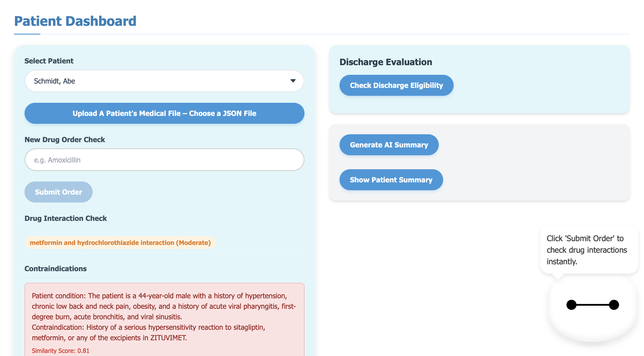The image size is (644, 356).
Task: Click the assistant's right eye dot
Action: [x=614, y=305]
